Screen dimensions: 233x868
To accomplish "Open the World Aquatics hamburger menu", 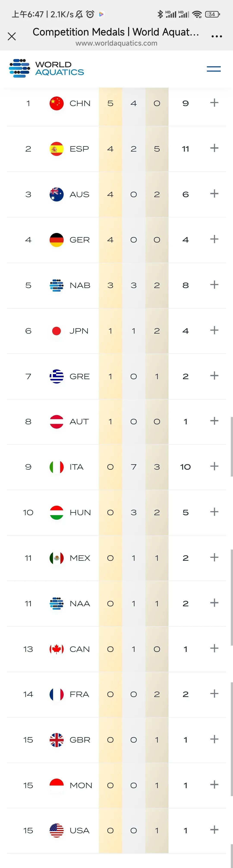I will pyautogui.click(x=213, y=69).
